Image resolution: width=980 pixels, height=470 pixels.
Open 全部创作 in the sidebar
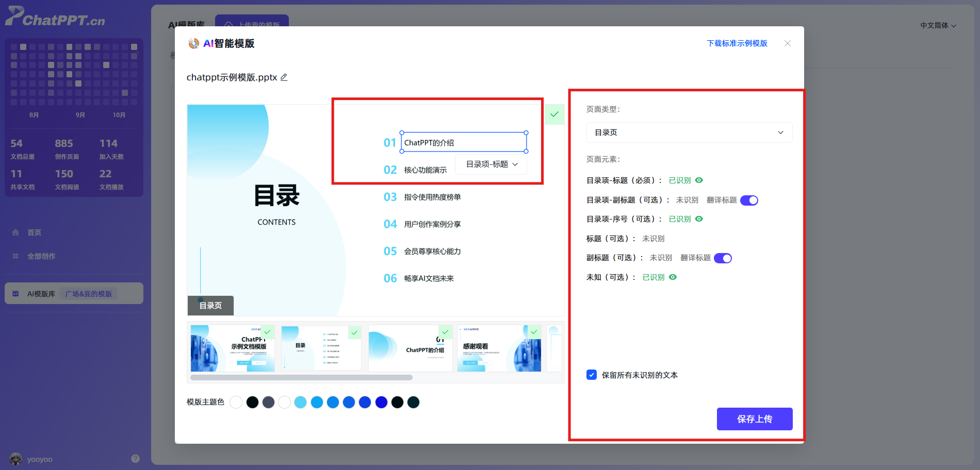pyautogui.click(x=41, y=256)
